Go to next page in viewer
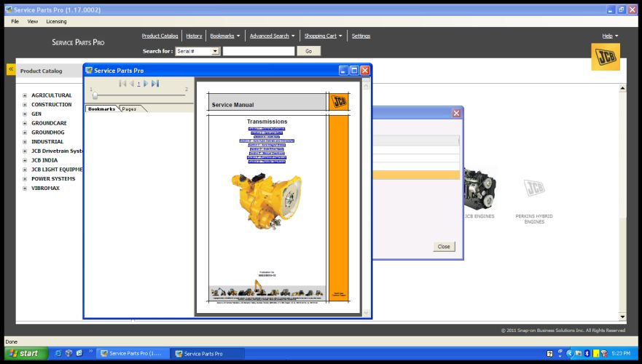This screenshot has height=364, width=642. tap(146, 84)
